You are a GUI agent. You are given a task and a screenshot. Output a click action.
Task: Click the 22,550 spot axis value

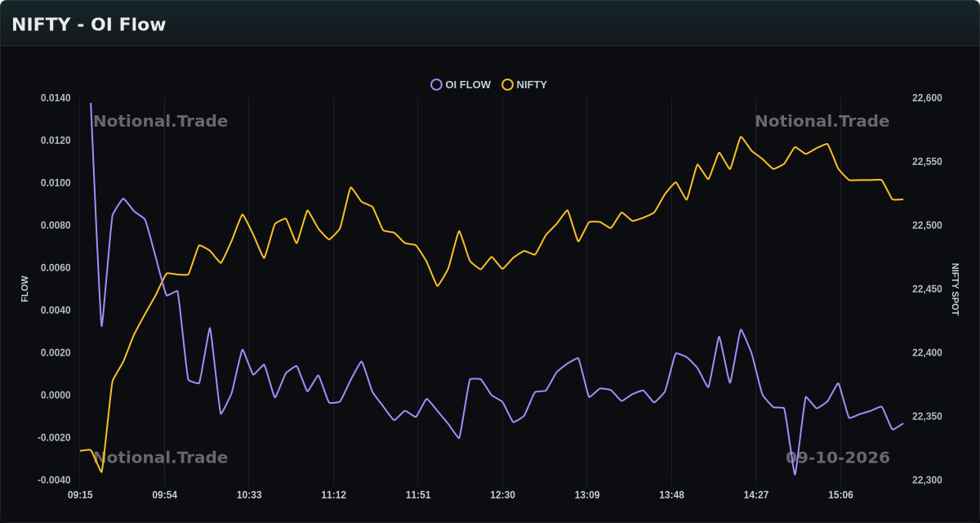[927, 162]
